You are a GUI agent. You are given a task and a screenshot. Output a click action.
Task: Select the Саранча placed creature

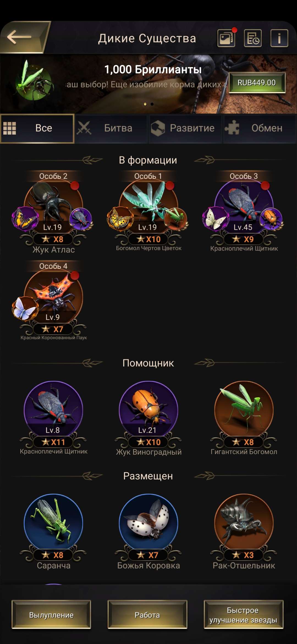pyautogui.click(x=53, y=523)
